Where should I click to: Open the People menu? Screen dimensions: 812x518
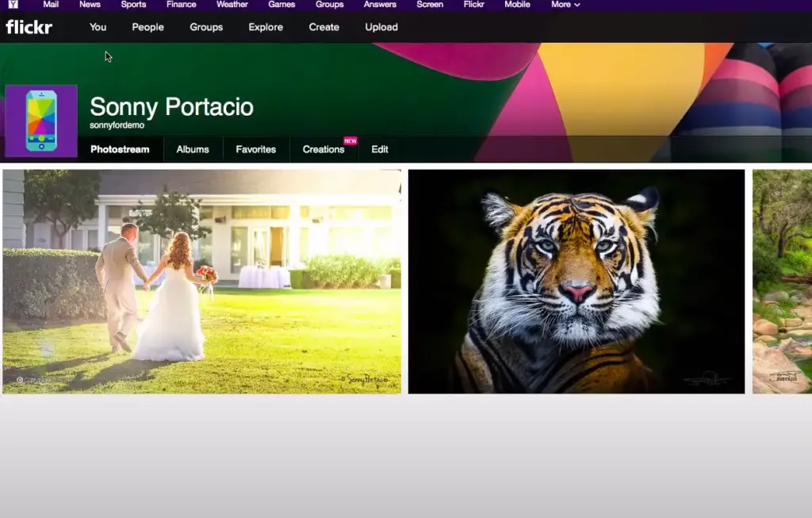[x=147, y=27]
